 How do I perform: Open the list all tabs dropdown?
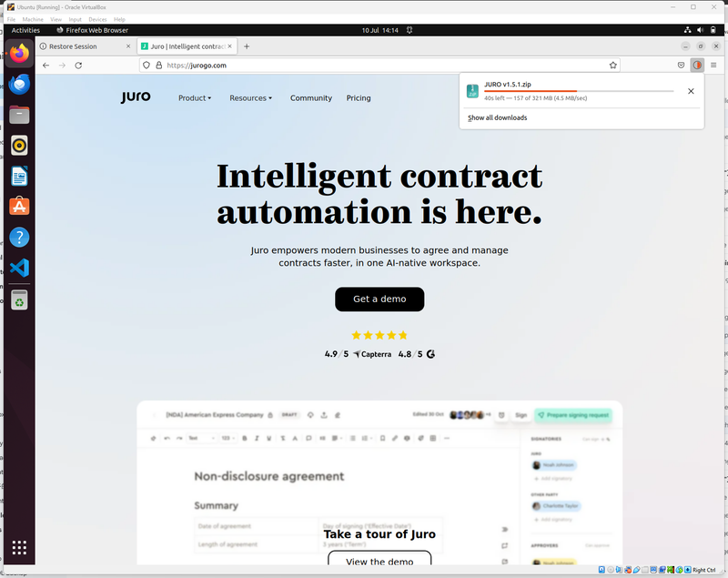pos(684,46)
